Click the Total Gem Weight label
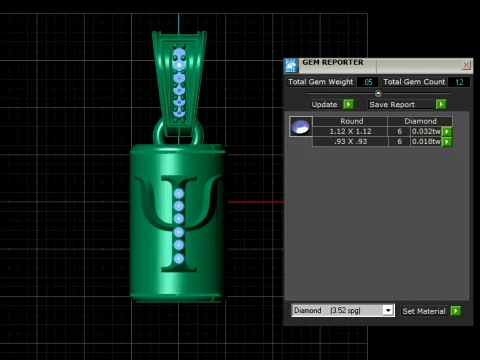Screen dimensions: 480x360 coord(320,82)
